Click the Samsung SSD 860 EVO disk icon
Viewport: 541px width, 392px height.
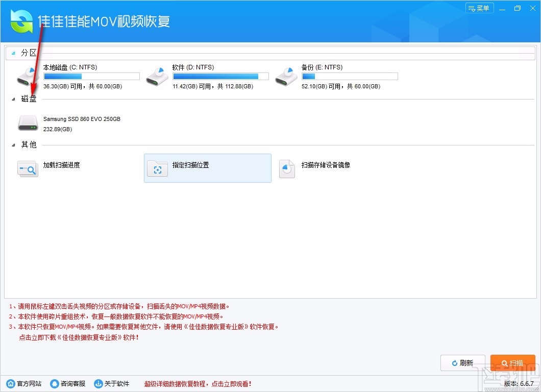(x=28, y=122)
